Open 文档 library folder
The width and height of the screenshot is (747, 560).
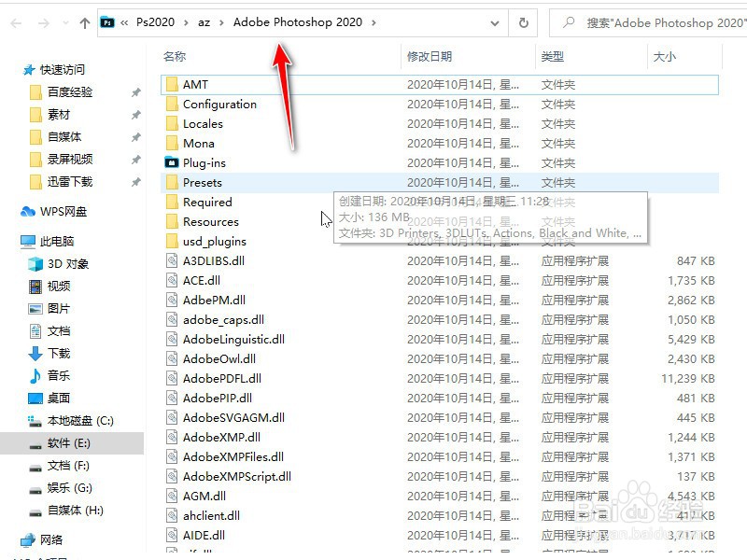[59, 331]
